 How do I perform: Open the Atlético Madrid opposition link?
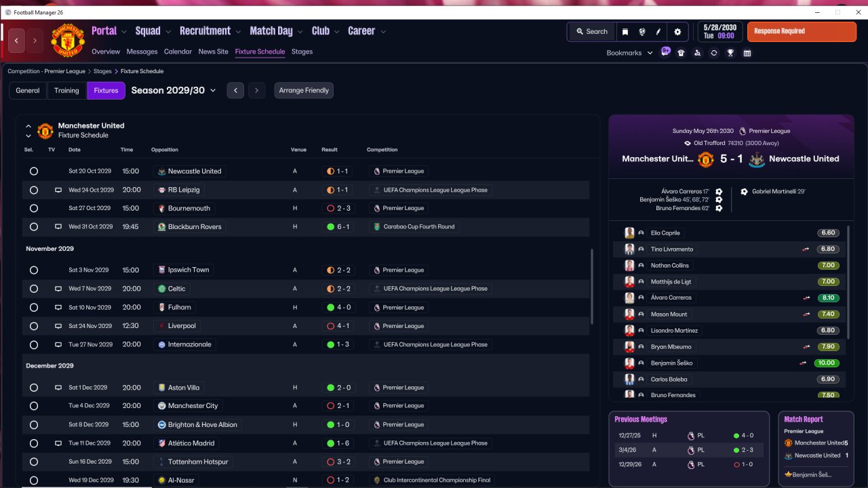coord(186,443)
